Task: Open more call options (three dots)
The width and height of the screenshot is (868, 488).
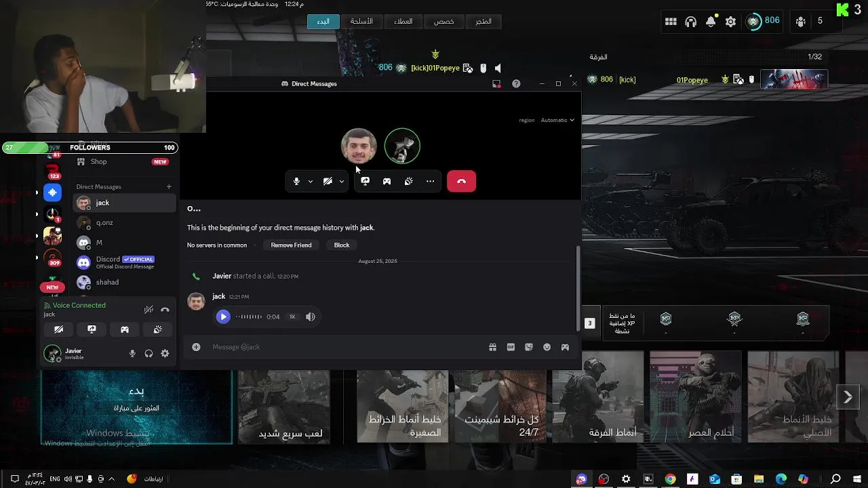Action: (x=430, y=181)
